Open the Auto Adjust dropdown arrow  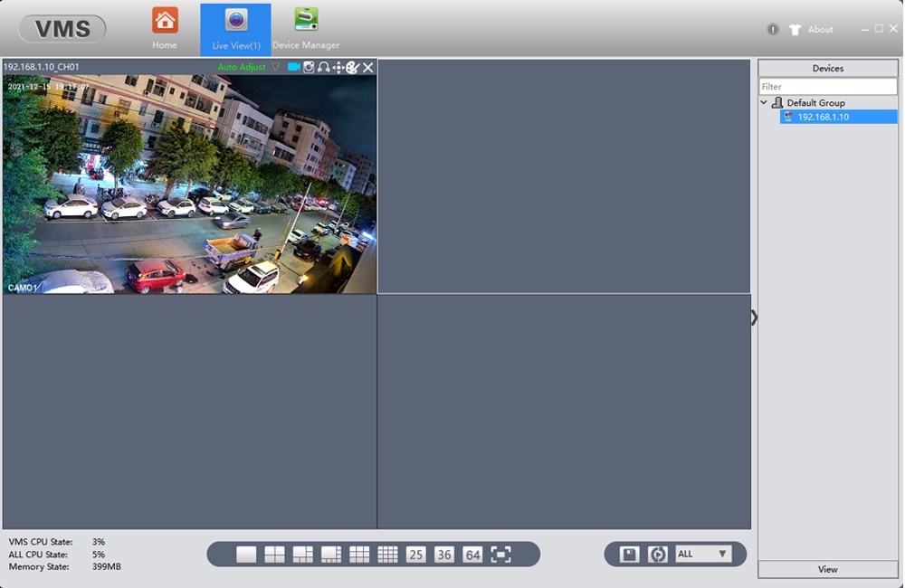coord(275,67)
